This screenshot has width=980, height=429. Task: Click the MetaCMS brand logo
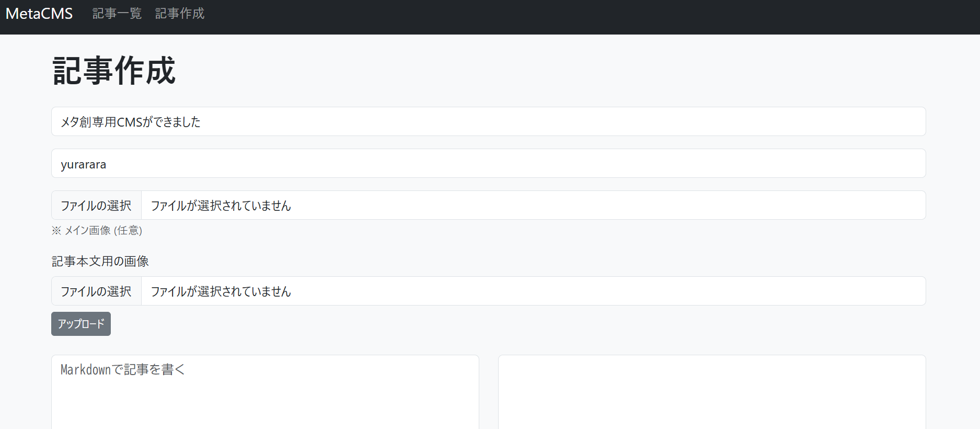pyautogui.click(x=39, y=14)
